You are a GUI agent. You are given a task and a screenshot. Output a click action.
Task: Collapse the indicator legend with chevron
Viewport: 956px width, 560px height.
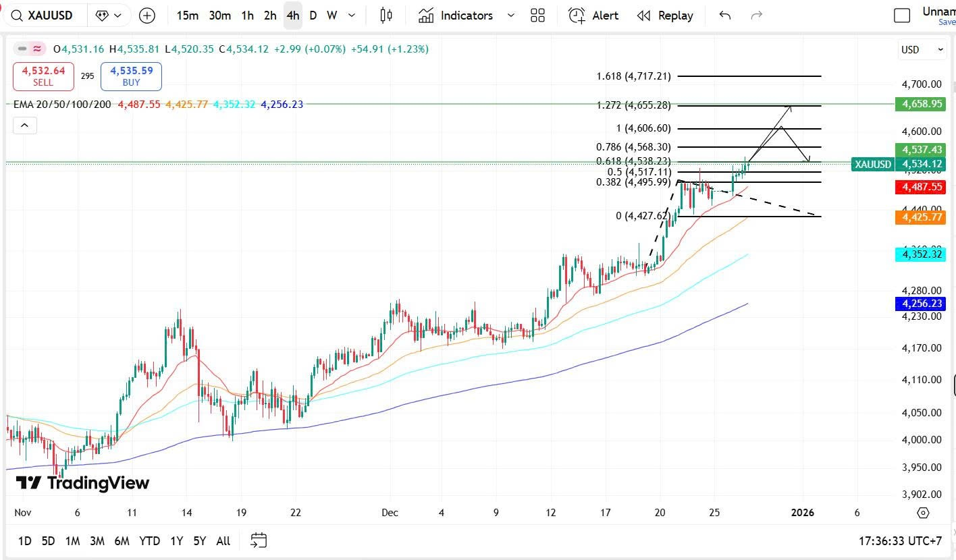click(x=24, y=125)
